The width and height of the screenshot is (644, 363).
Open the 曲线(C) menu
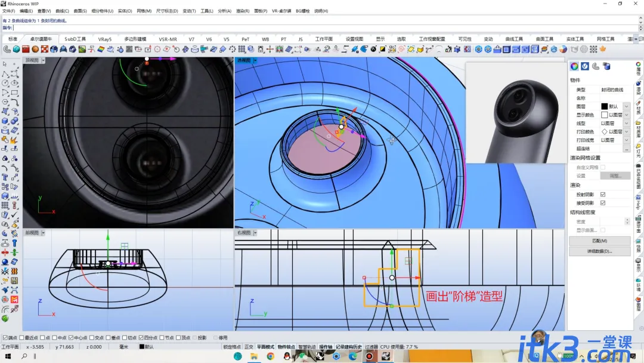tap(62, 11)
